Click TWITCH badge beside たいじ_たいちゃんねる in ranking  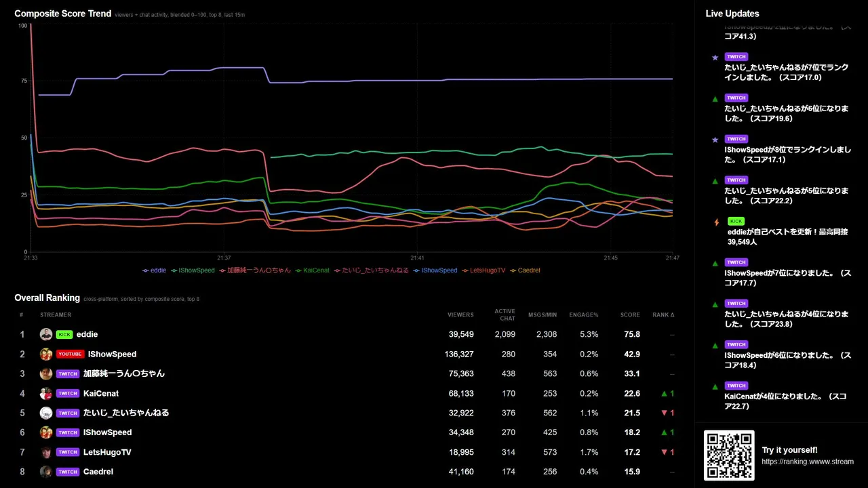[x=68, y=413]
